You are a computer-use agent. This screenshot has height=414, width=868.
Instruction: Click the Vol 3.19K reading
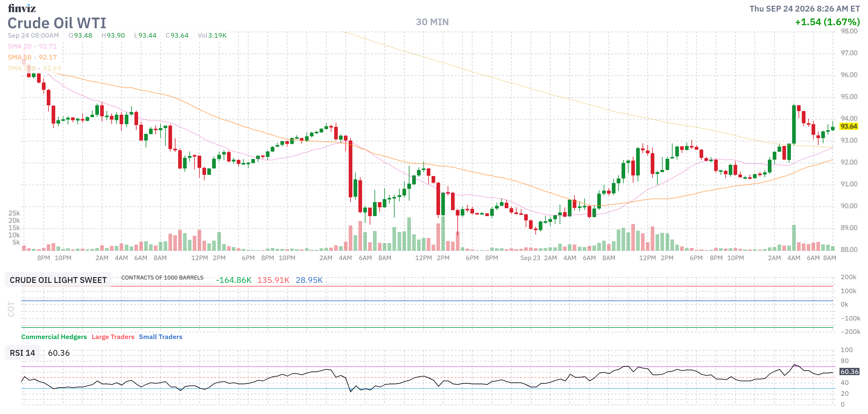coord(212,36)
